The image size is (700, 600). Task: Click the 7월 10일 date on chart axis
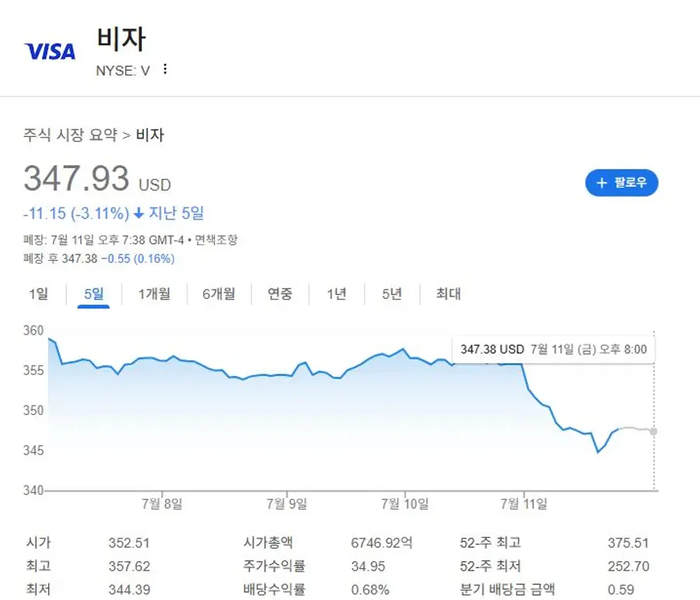[405, 504]
